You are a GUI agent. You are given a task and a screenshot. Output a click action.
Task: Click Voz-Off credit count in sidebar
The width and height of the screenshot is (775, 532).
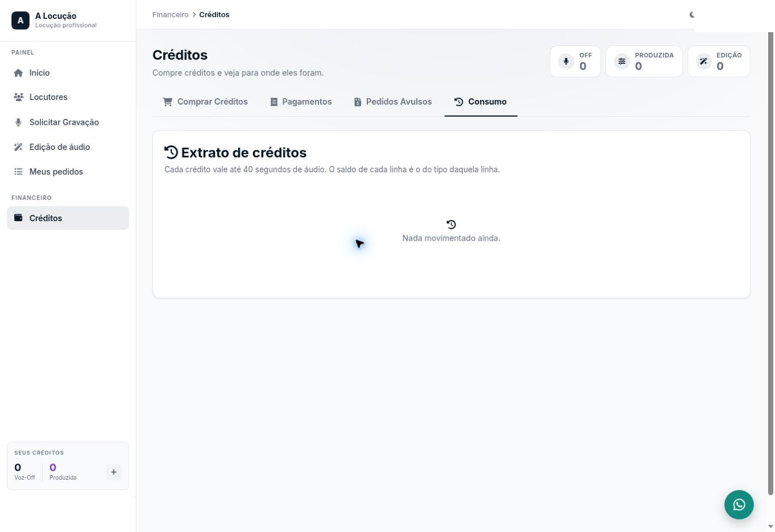(18, 468)
